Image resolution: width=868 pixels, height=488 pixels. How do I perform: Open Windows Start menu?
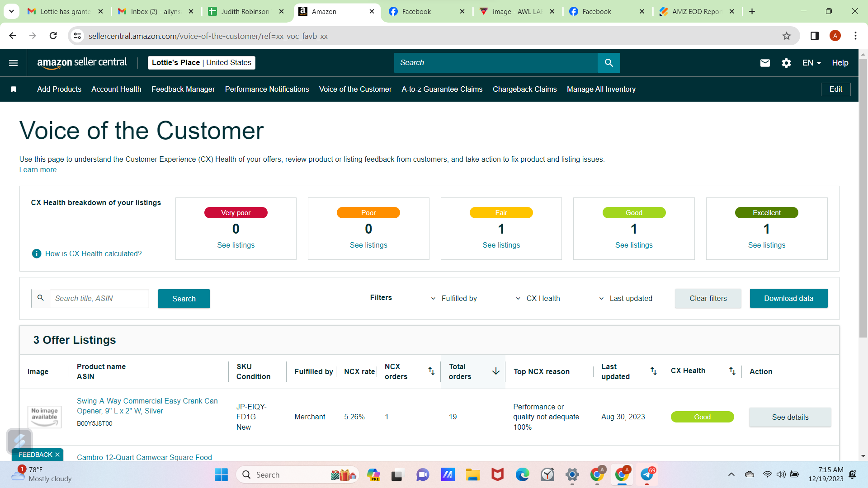click(221, 475)
